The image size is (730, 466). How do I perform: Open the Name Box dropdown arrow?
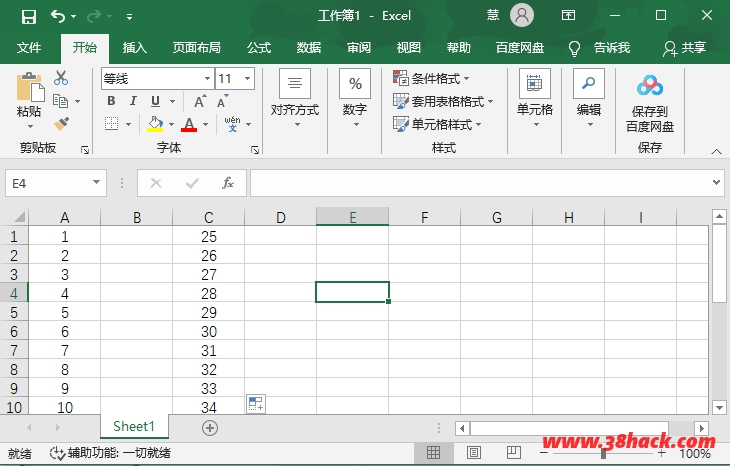97,183
